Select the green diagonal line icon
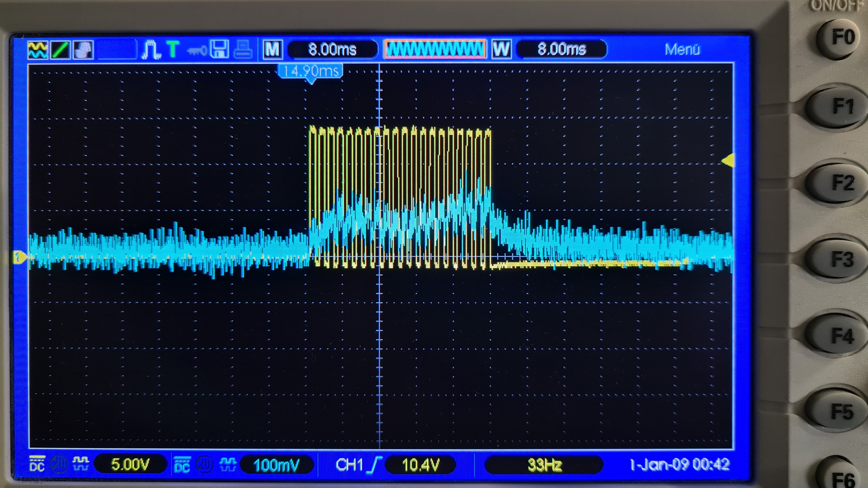868x488 pixels. tap(61, 50)
